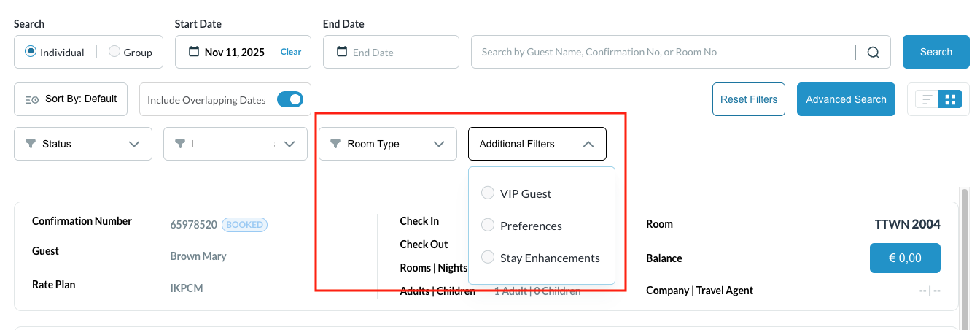Screen dimensions: 980x330
Task: Click the End Date calendar icon
Action: coord(342,52)
